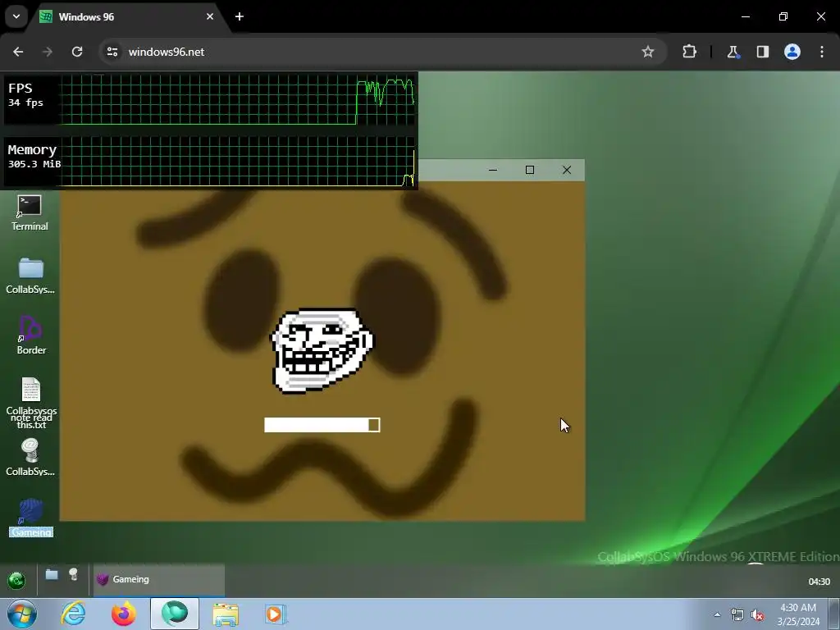Close the Windows 96 browser tab
Screen dimensions: 840x630
(x=210, y=16)
